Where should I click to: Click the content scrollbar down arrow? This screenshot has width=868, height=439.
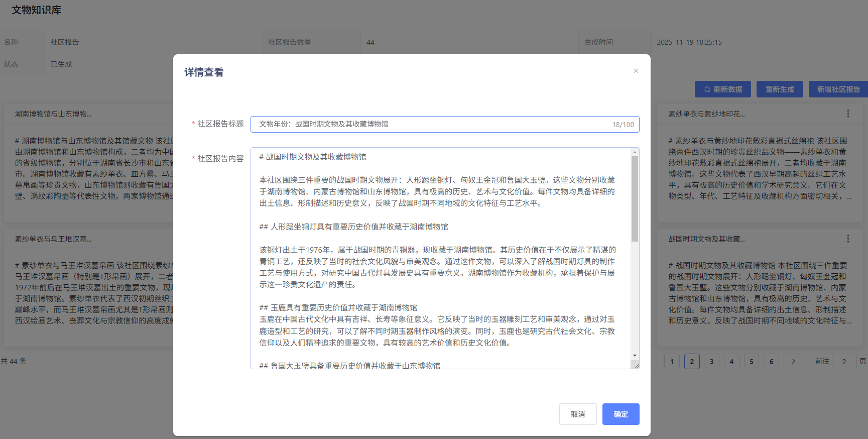635,356
